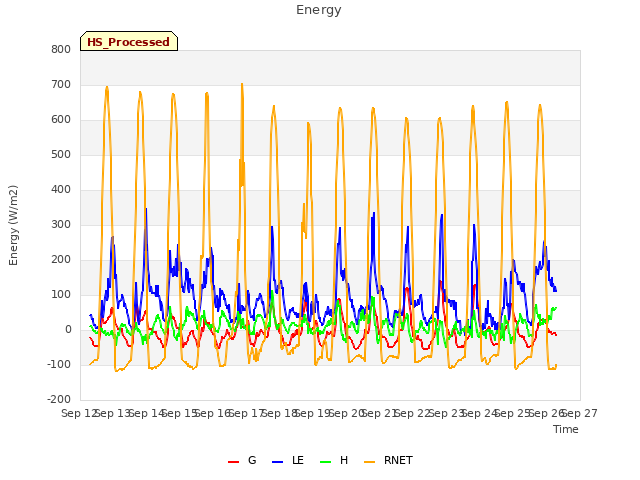Click the HS_Processed annotation label

(x=129, y=41)
